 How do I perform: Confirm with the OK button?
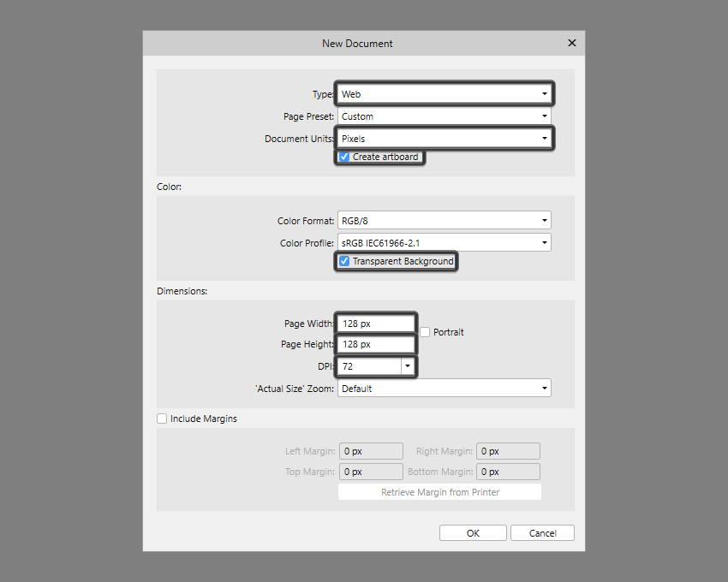point(473,533)
